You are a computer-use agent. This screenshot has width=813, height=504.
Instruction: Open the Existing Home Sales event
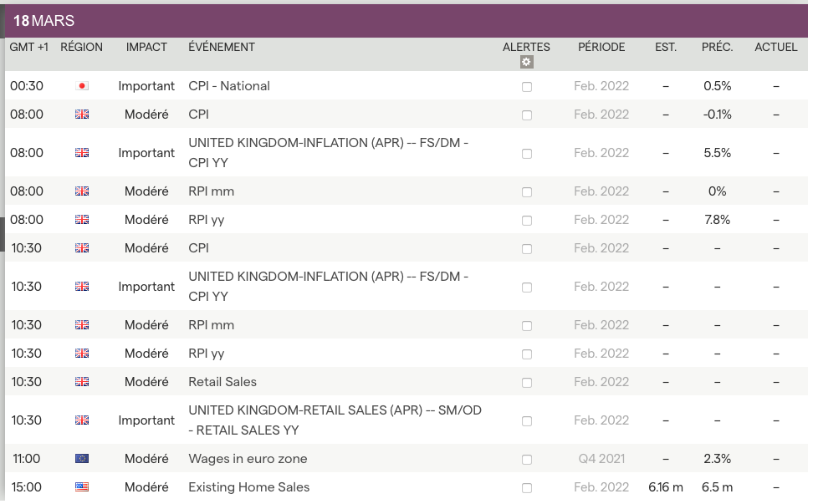point(249,487)
